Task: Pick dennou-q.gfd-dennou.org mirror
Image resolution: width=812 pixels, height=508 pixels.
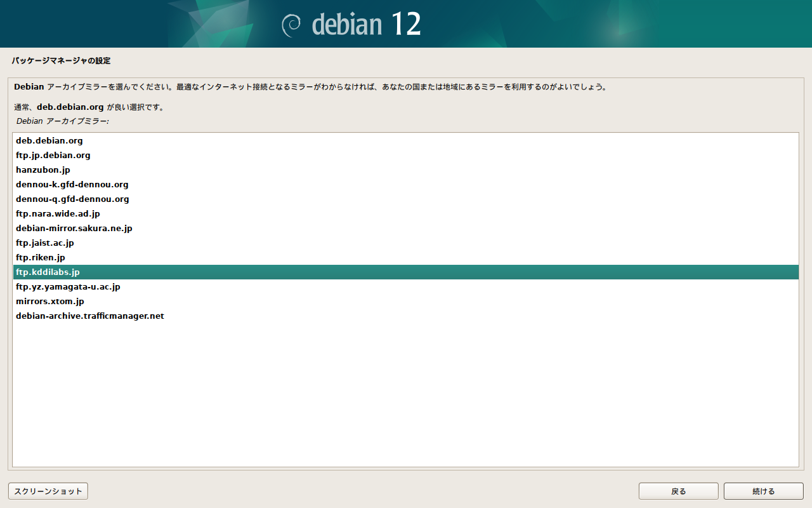Action: 406,199
